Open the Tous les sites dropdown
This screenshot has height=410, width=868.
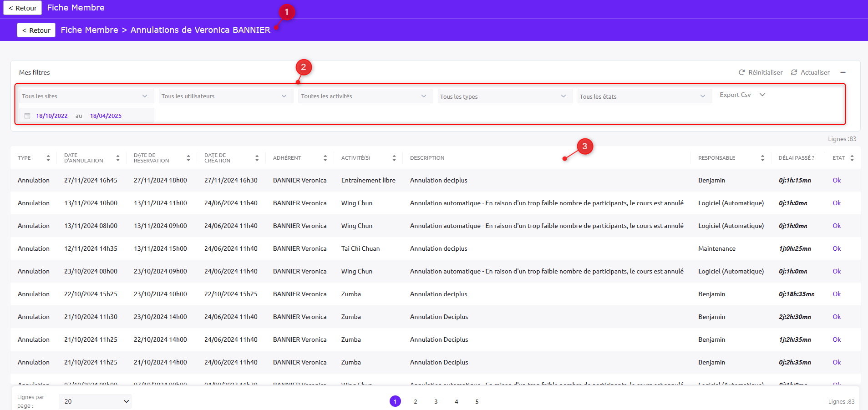pyautogui.click(x=85, y=96)
